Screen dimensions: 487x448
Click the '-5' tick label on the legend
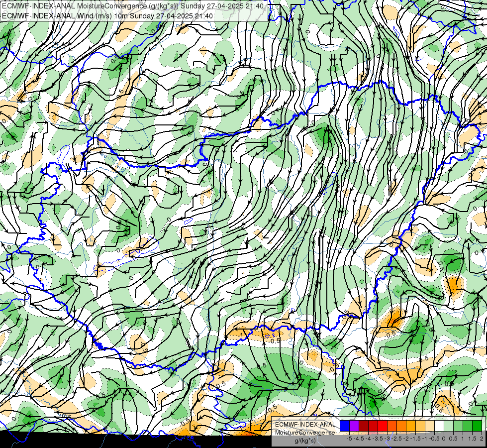349,439
